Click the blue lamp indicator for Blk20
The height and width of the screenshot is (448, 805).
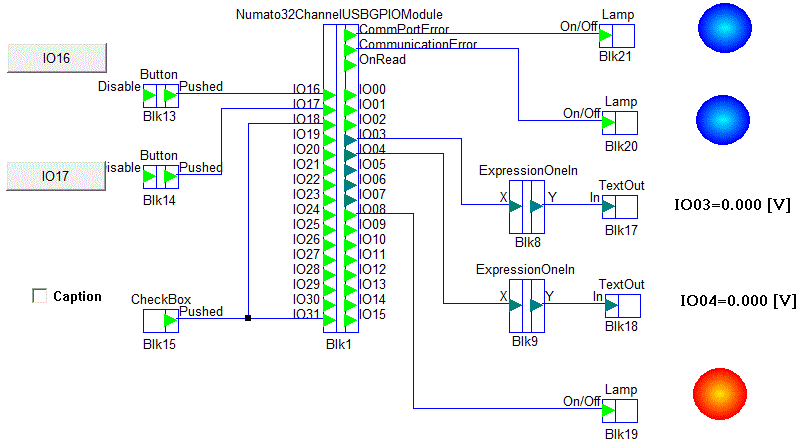[723, 120]
